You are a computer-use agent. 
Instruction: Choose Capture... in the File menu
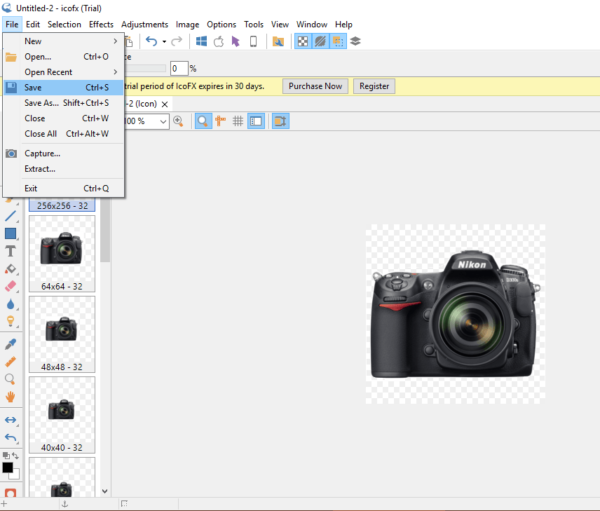pyautogui.click(x=63, y=153)
